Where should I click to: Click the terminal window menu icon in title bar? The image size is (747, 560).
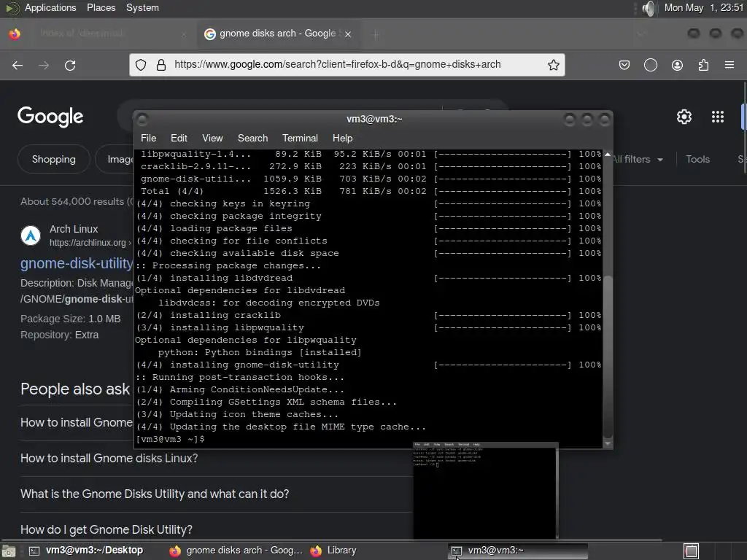click(142, 119)
